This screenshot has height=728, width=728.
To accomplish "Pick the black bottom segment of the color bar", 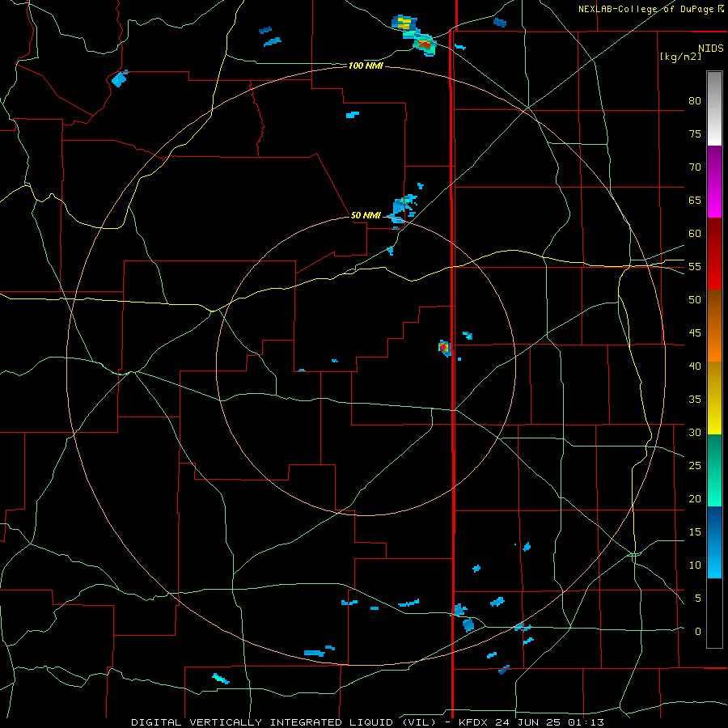I will [714, 613].
